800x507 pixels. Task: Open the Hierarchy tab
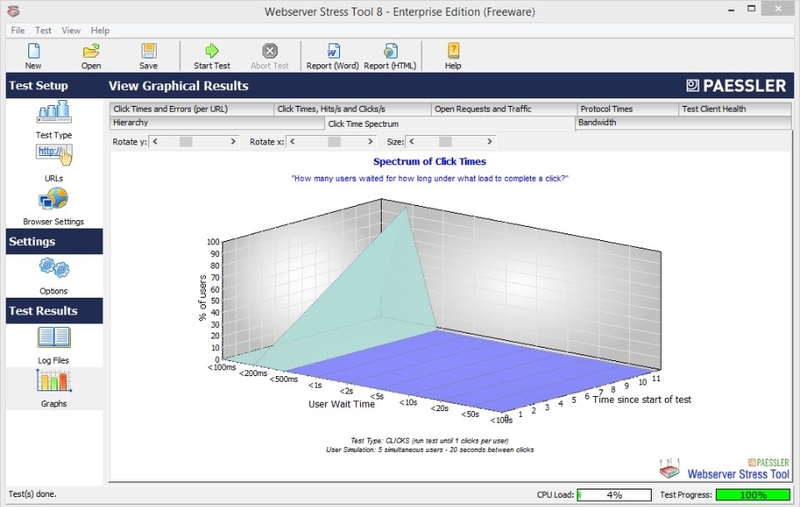click(217, 123)
